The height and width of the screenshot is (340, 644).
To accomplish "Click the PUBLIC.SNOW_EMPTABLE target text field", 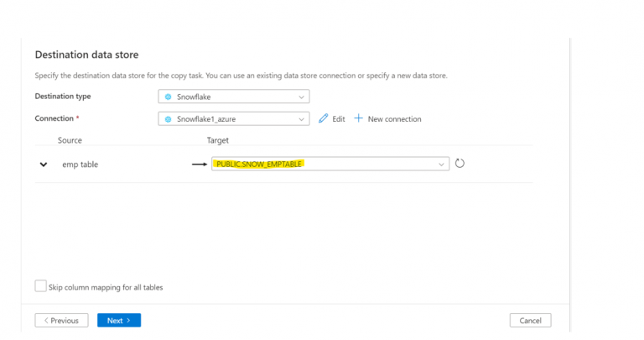I will (319, 165).
